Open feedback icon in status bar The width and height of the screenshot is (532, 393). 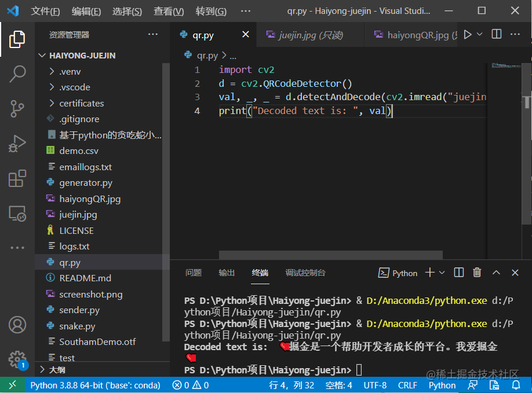click(473, 385)
